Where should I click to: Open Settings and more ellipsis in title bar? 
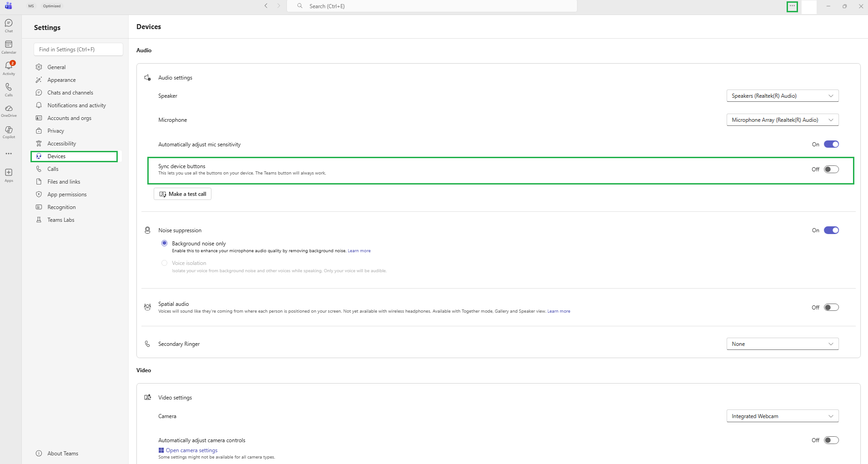(x=793, y=6)
